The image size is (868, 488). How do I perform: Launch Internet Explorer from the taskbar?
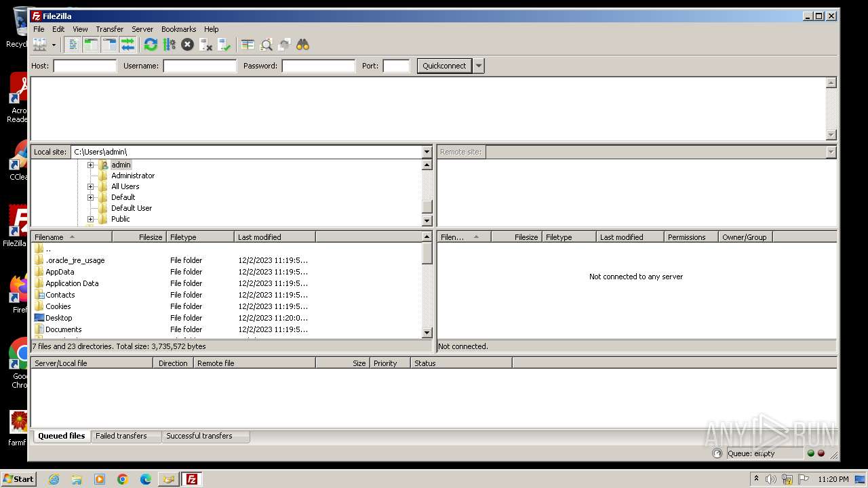click(x=54, y=479)
